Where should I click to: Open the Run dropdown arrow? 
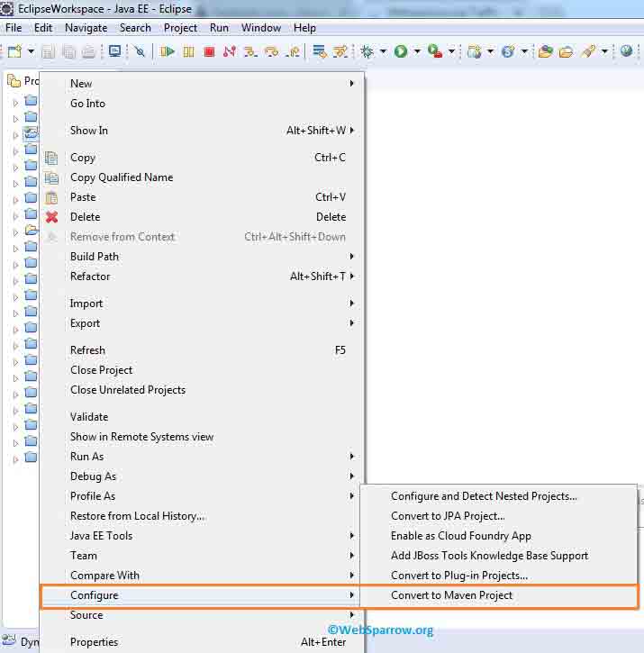pyautogui.click(x=417, y=51)
